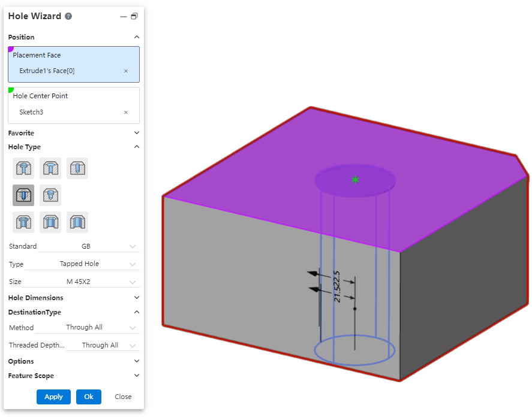Remove Extrude1's Face[0] from Placement Face
Image resolution: width=532 pixels, height=417 pixels.
click(x=126, y=71)
